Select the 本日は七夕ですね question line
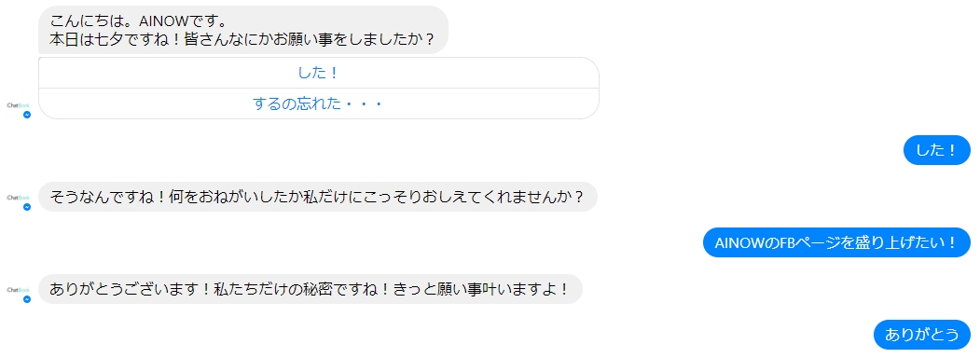 point(242,39)
